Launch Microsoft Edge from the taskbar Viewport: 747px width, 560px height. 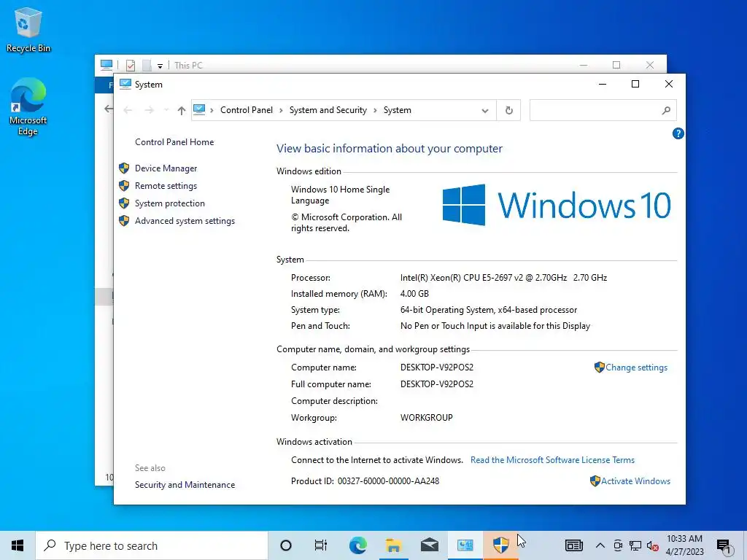pyautogui.click(x=357, y=545)
